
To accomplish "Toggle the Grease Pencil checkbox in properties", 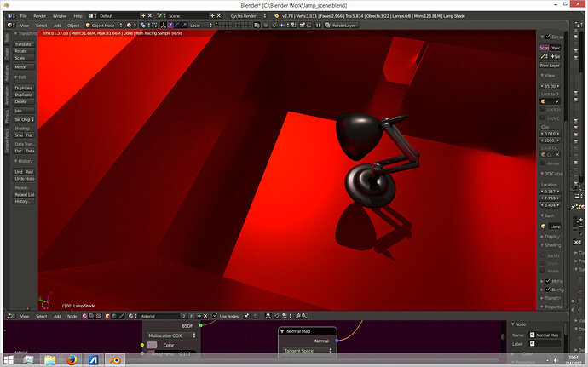I will pyautogui.click(x=545, y=37).
